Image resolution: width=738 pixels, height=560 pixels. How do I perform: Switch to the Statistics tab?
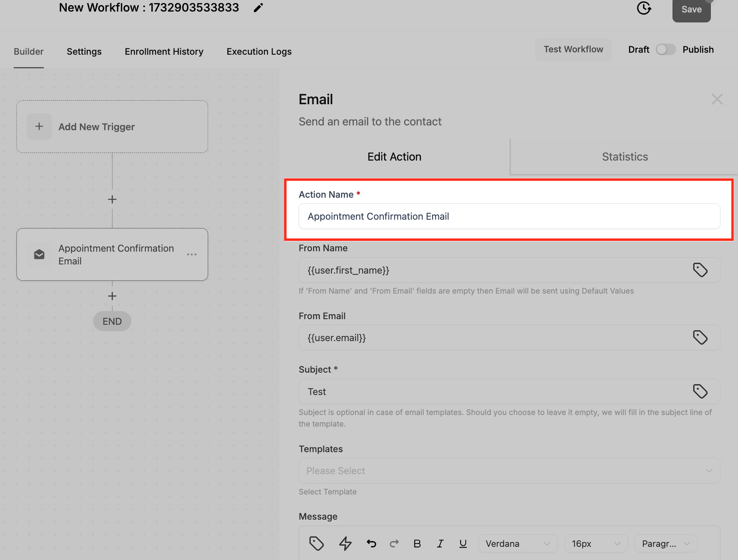point(624,157)
